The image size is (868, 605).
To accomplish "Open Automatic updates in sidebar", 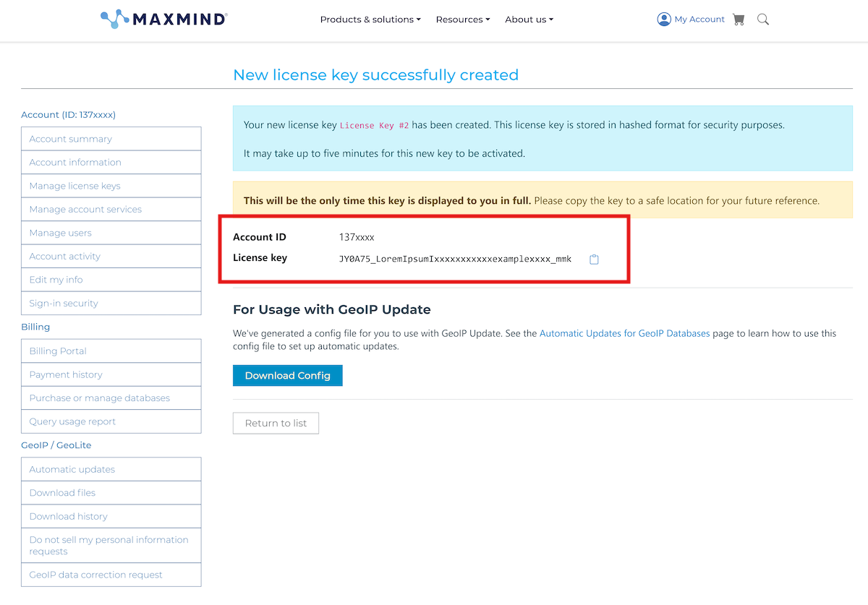I will pyautogui.click(x=111, y=469).
